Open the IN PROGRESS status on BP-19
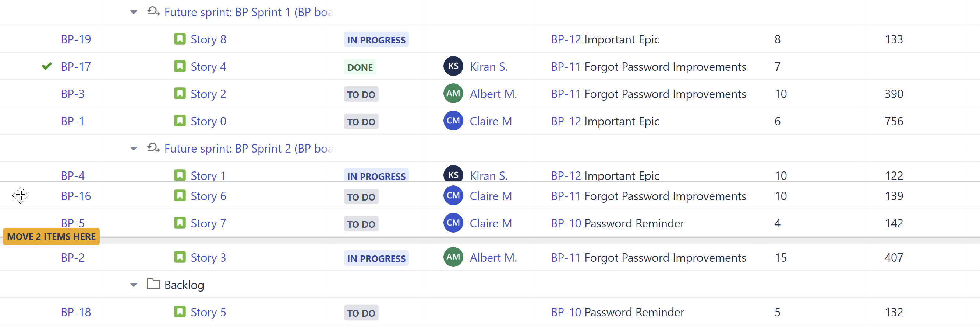This screenshot has height=331, width=980. 376,39
